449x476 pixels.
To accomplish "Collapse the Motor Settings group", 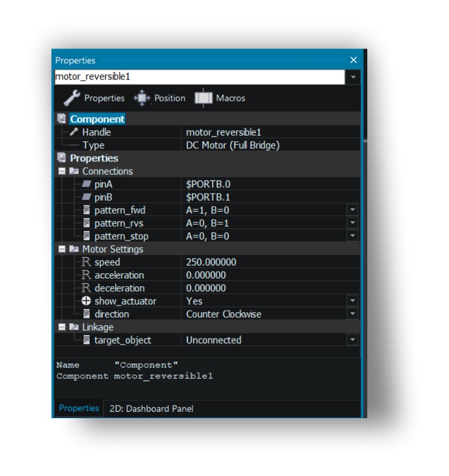I will click(x=62, y=249).
